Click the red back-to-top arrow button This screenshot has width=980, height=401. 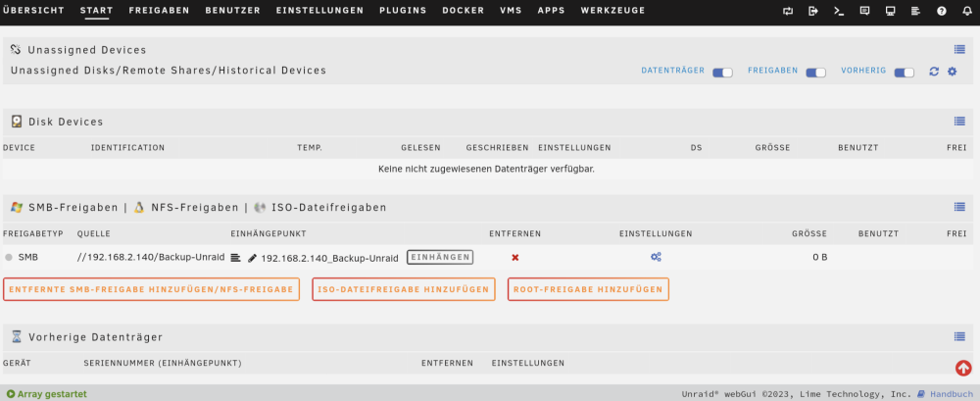click(963, 368)
